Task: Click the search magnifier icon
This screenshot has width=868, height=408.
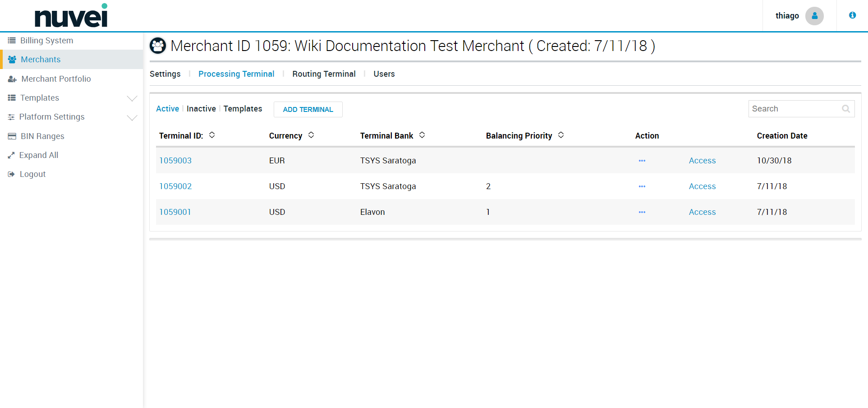Action: click(x=845, y=109)
